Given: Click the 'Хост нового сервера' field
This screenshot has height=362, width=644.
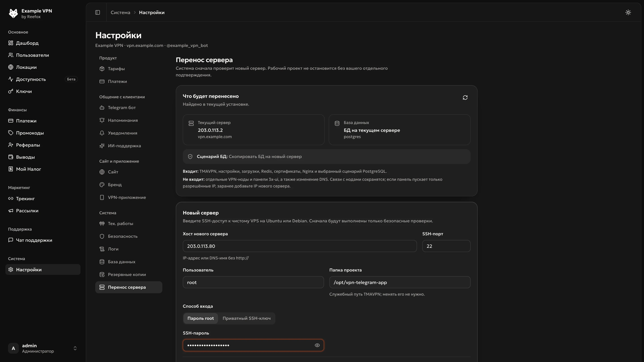Looking at the screenshot, I should (299, 246).
